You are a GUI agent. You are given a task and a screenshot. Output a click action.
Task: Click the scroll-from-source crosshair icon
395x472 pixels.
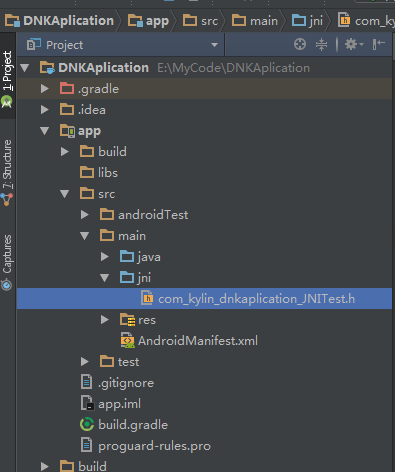coord(300,44)
